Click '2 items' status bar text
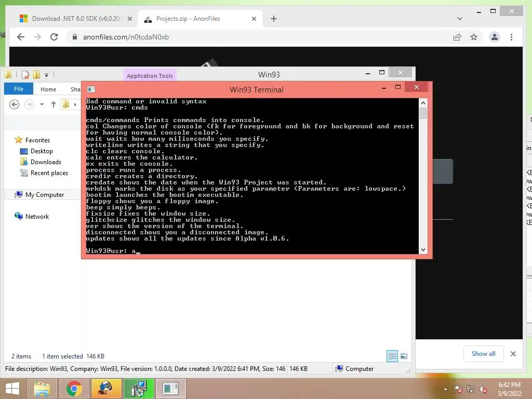This screenshot has width=532, height=399. coord(21,356)
